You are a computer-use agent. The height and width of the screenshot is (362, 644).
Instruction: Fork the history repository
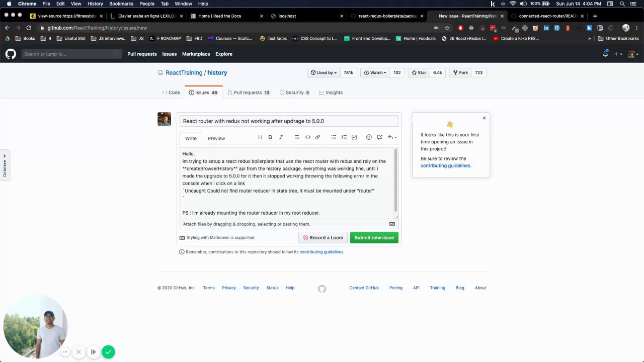click(460, 72)
